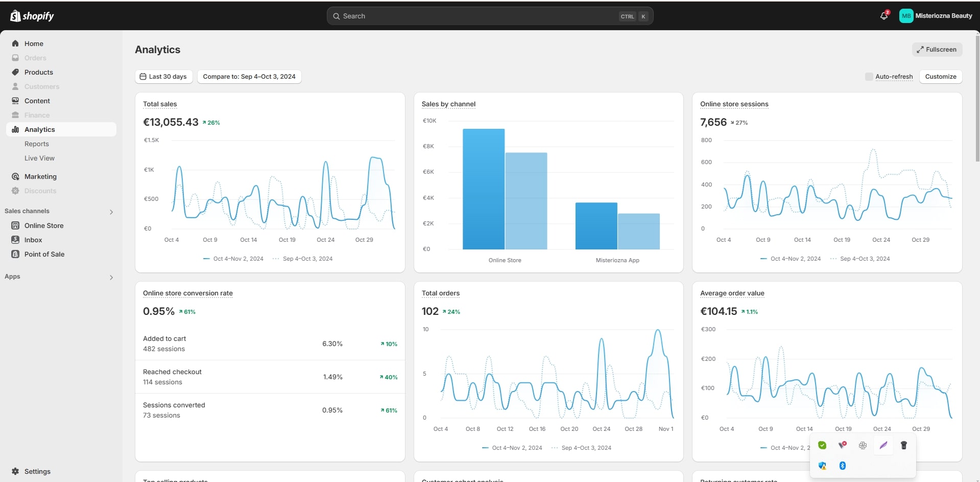
Task: Click the Shopify logo in the header
Action: pos(32,16)
